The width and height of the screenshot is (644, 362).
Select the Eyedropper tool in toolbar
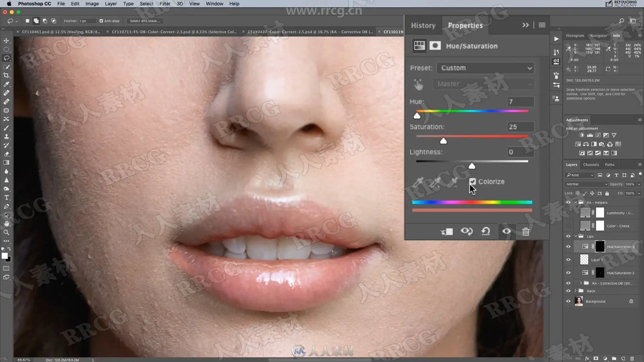coord(6,84)
